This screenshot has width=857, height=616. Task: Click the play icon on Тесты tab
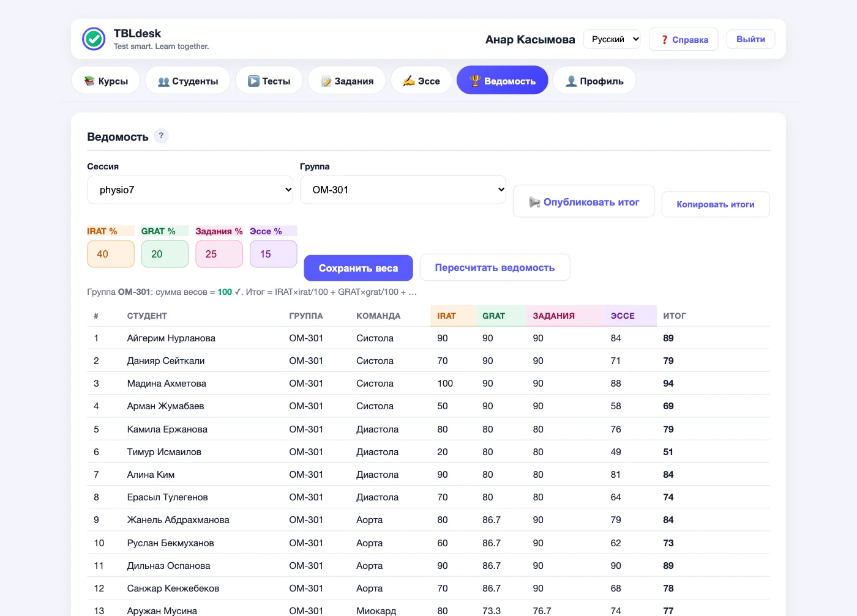253,81
